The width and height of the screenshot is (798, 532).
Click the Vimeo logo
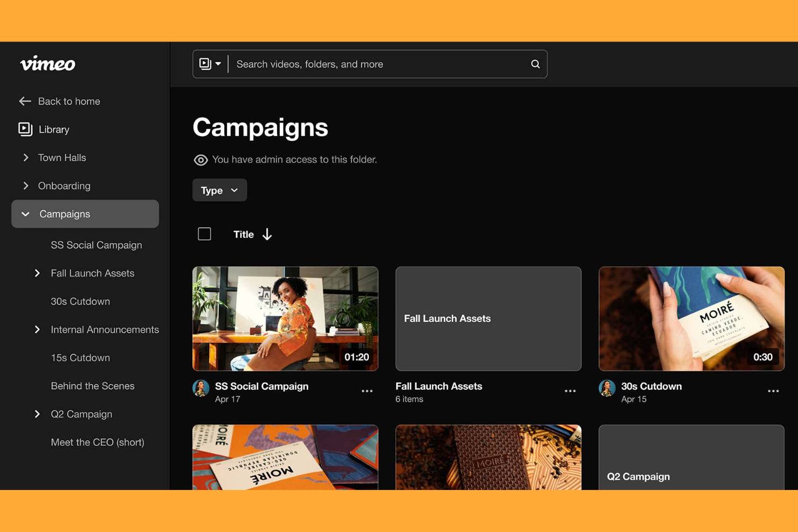47,64
